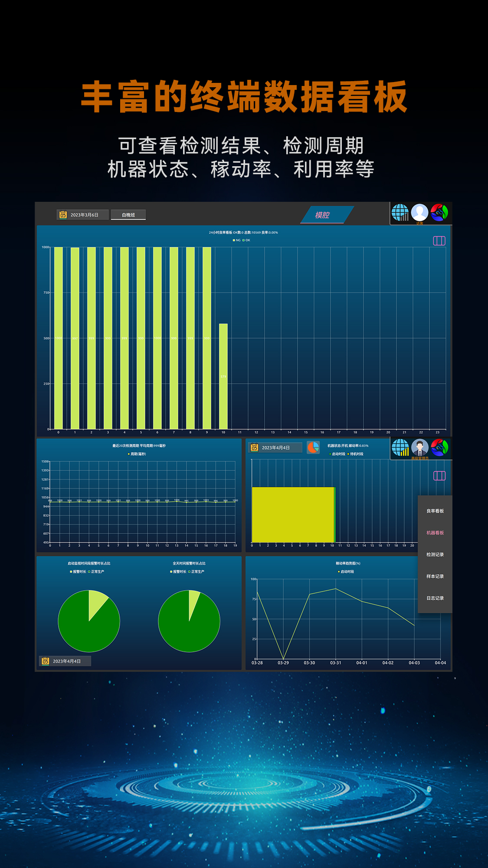Open the 2023年4月4日 date picker beside pie icon

tap(275, 447)
